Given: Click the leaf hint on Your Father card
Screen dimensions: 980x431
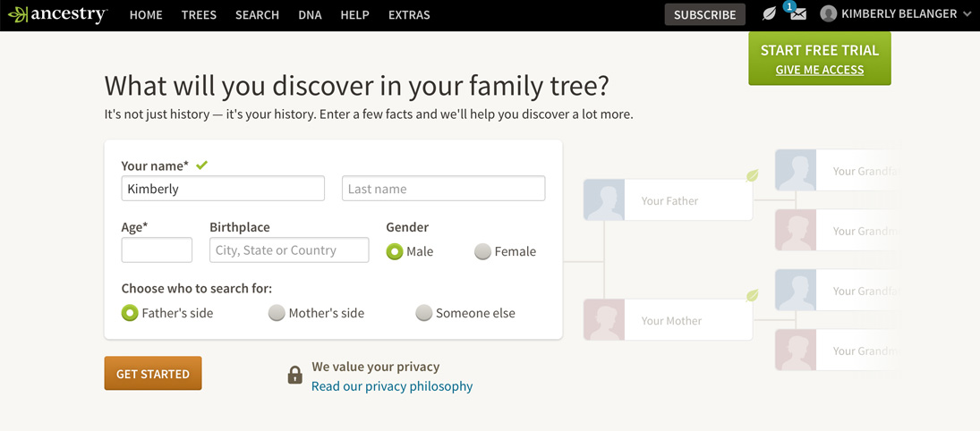Looking at the screenshot, I should point(753,176).
